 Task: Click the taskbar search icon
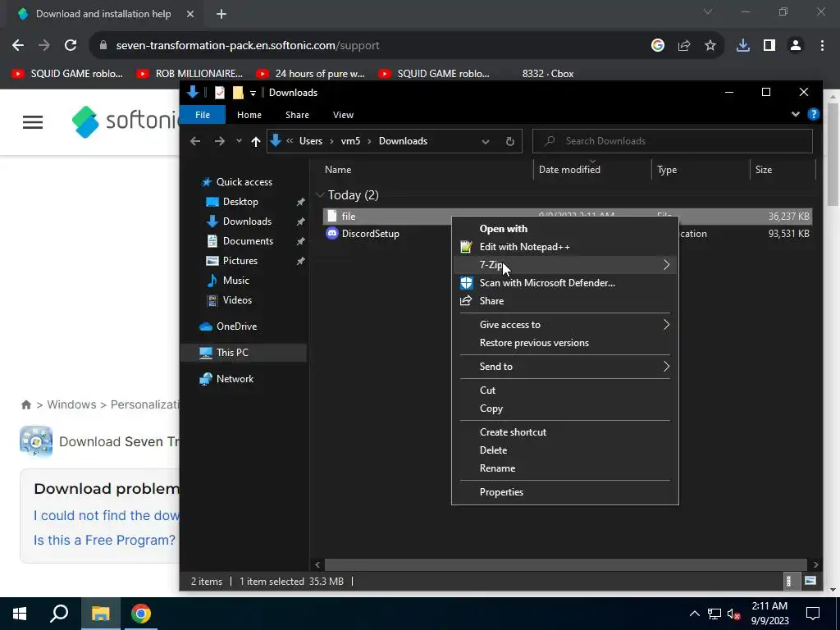pos(59,613)
